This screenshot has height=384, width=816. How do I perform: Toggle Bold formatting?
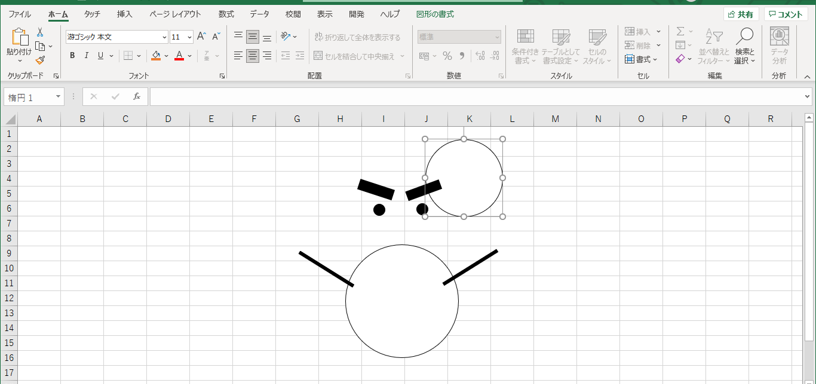click(72, 56)
